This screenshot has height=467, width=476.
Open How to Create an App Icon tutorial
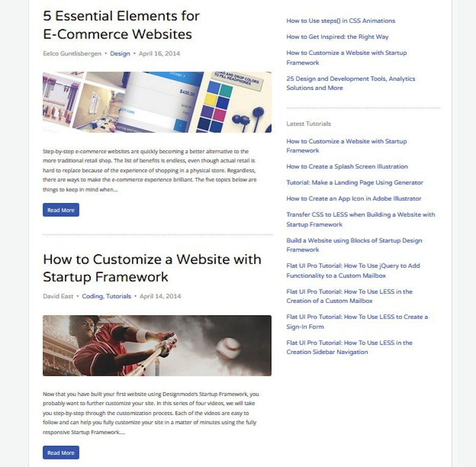(354, 199)
